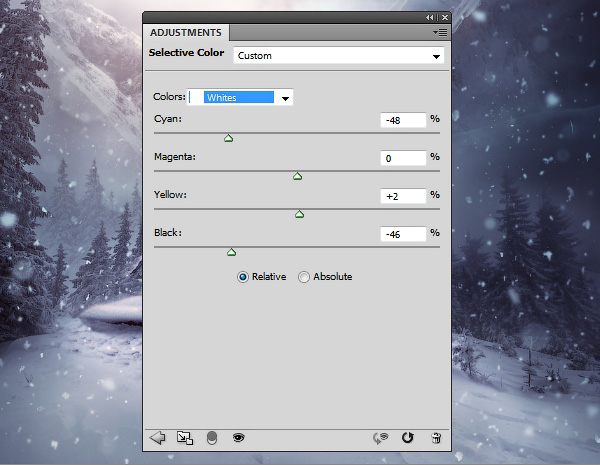Click the clip to layer circle icon
The height and width of the screenshot is (465, 600).
pyautogui.click(x=212, y=438)
